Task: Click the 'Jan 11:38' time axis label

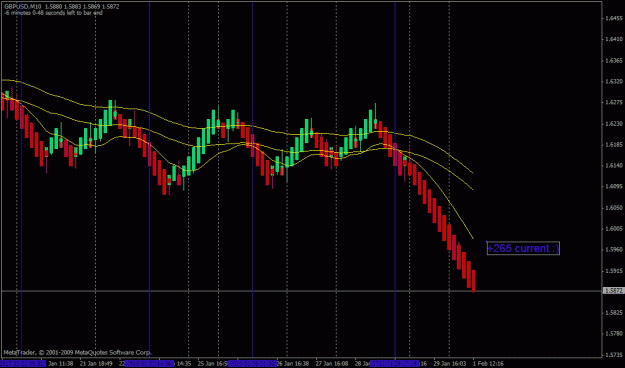Action: click(60, 364)
